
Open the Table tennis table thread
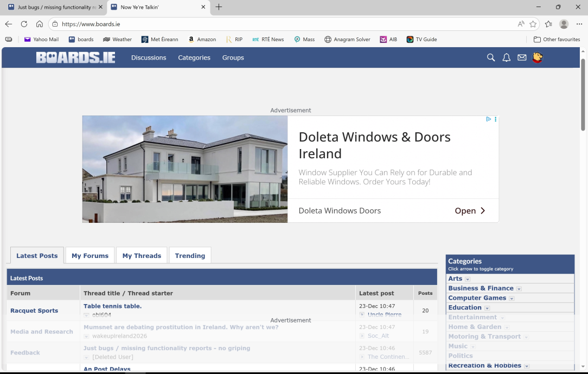[x=112, y=306]
